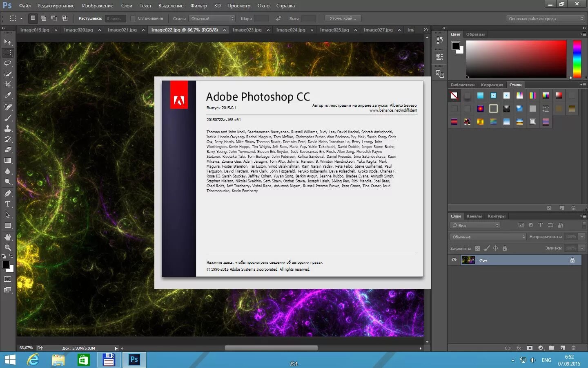Toggle the Сглаживание checkbox
This screenshot has height=368, width=588.
click(x=133, y=18)
